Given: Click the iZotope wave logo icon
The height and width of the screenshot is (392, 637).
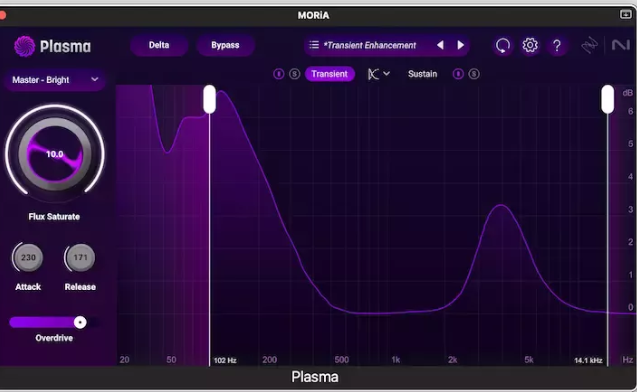Looking at the screenshot, I should 589,46.
